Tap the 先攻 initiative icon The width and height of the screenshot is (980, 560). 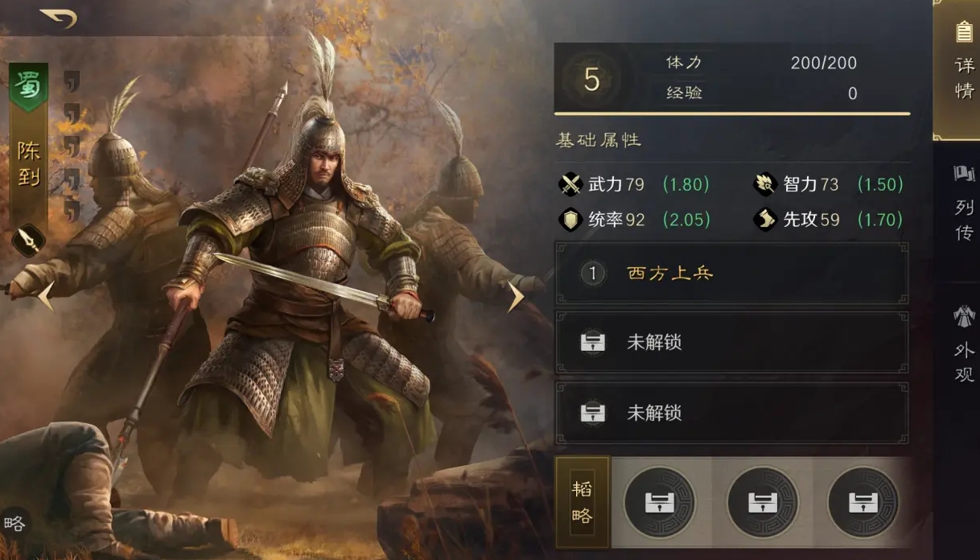tap(764, 219)
